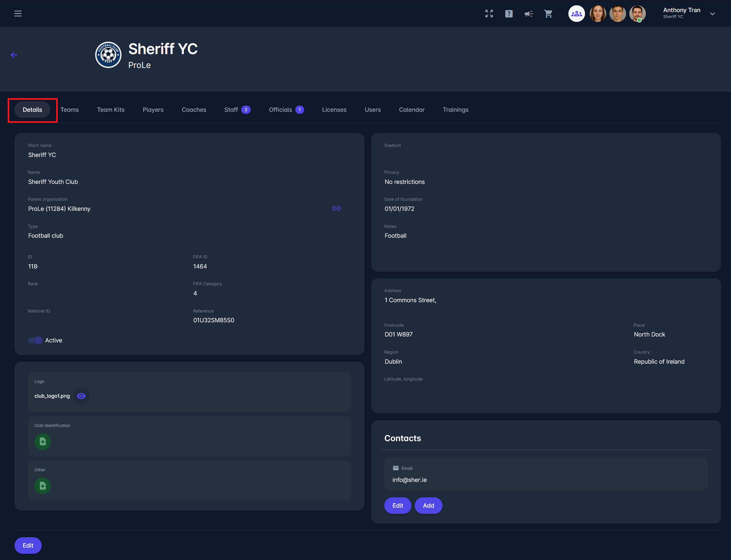
Task: Click the bottom-left Edit button
Action: [28, 545]
